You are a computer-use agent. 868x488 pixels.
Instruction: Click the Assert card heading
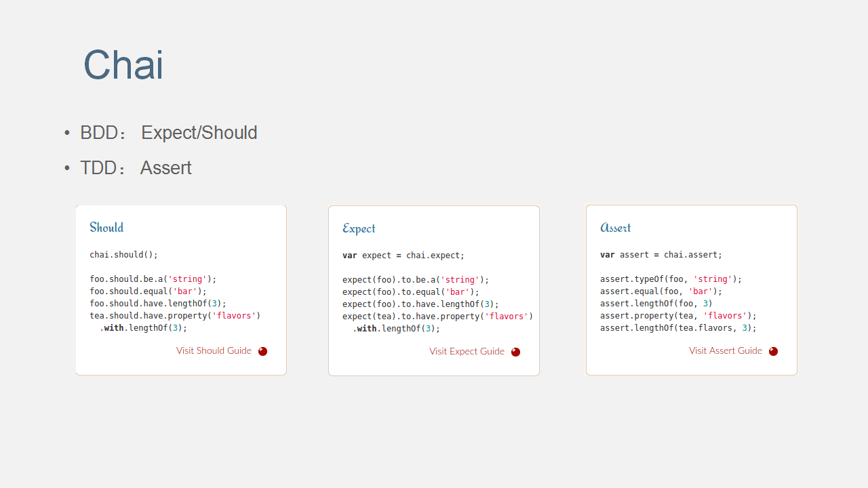point(616,228)
